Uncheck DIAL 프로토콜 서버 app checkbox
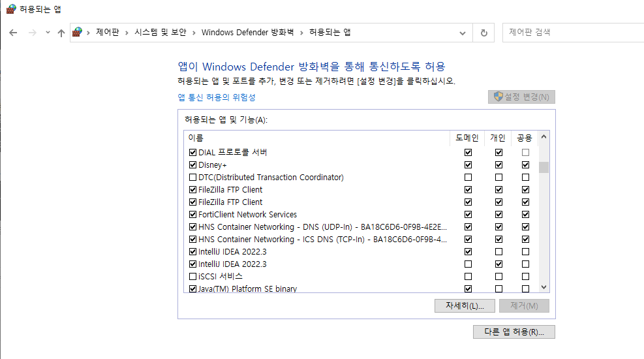This screenshot has height=359, width=644. (x=192, y=152)
